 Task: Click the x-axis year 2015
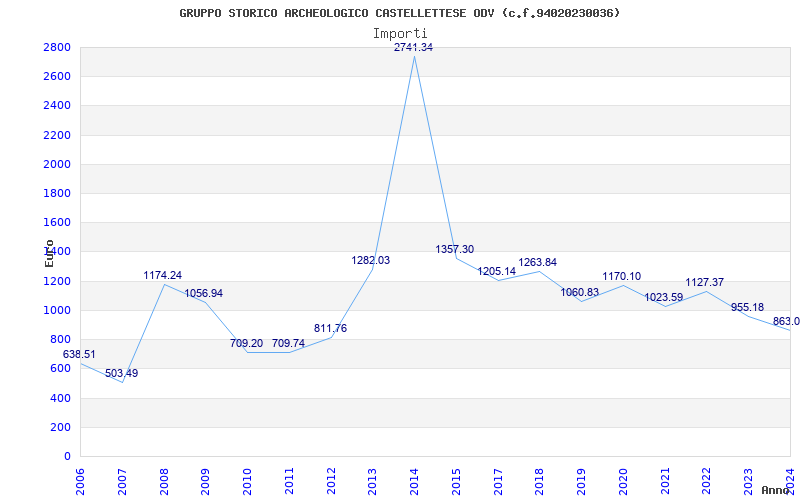[457, 481]
